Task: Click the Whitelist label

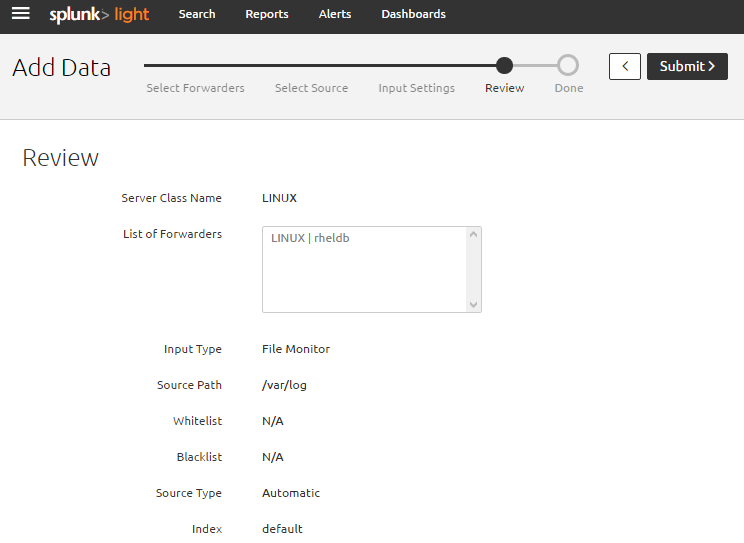Action: (197, 421)
